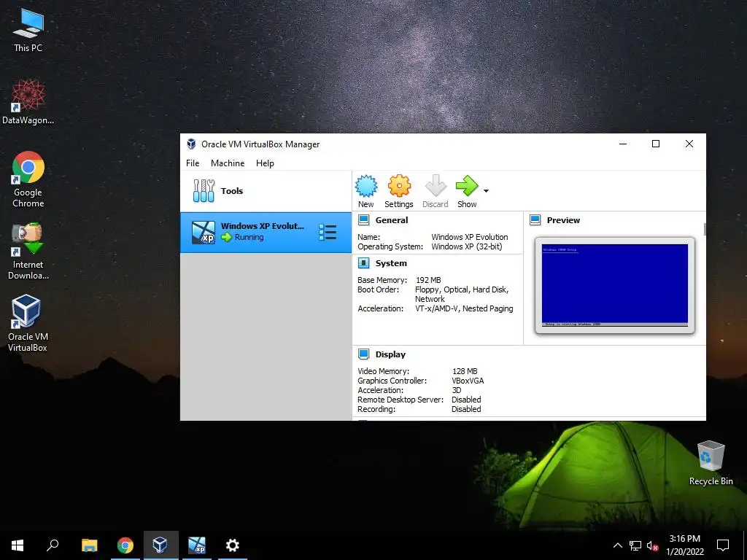Click the Preview section monitor icon
This screenshot has width=747, height=560.
[535, 220]
